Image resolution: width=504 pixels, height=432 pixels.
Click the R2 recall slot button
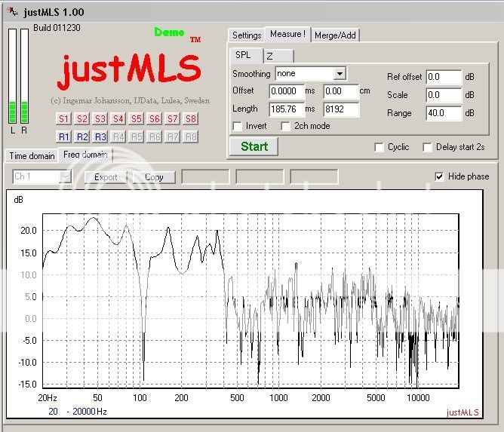[x=82, y=136]
